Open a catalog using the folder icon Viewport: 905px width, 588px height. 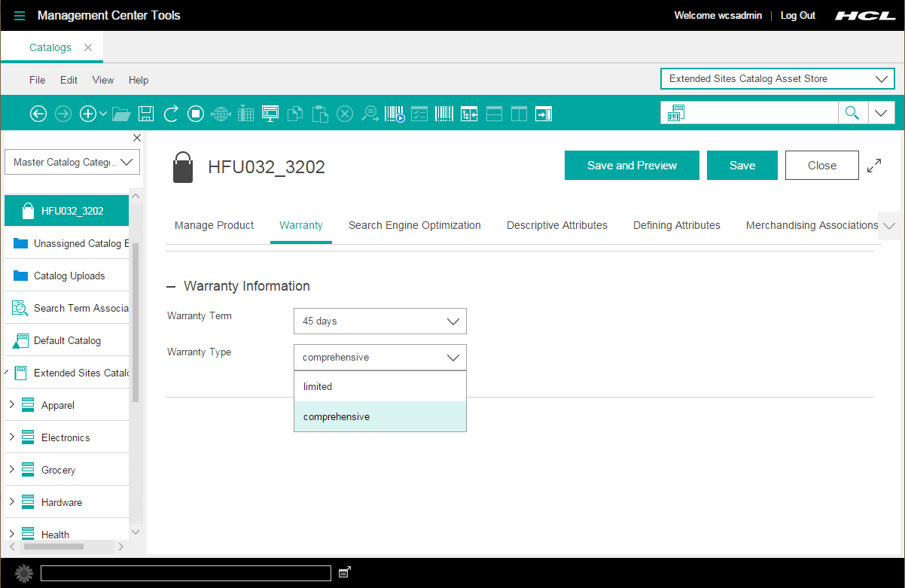[x=121, y=114]
